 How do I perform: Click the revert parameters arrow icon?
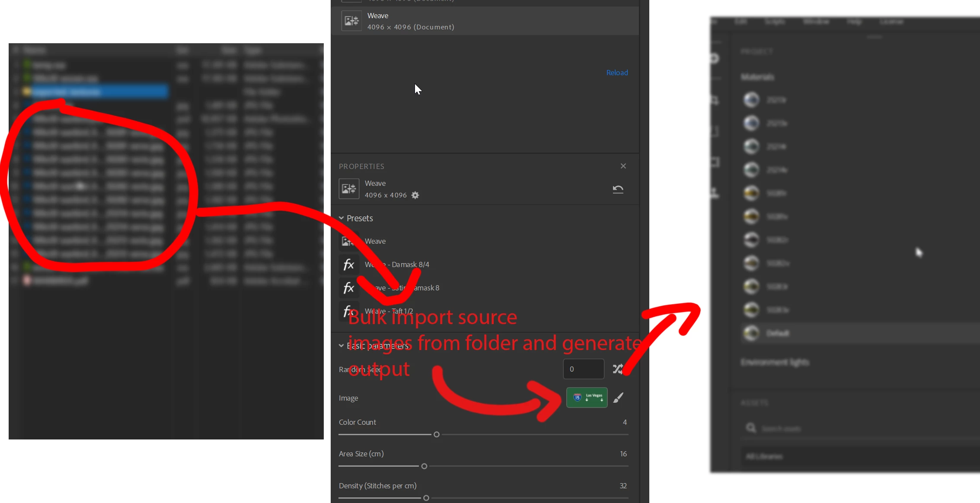pyautogui.click(x=618, y=189)
